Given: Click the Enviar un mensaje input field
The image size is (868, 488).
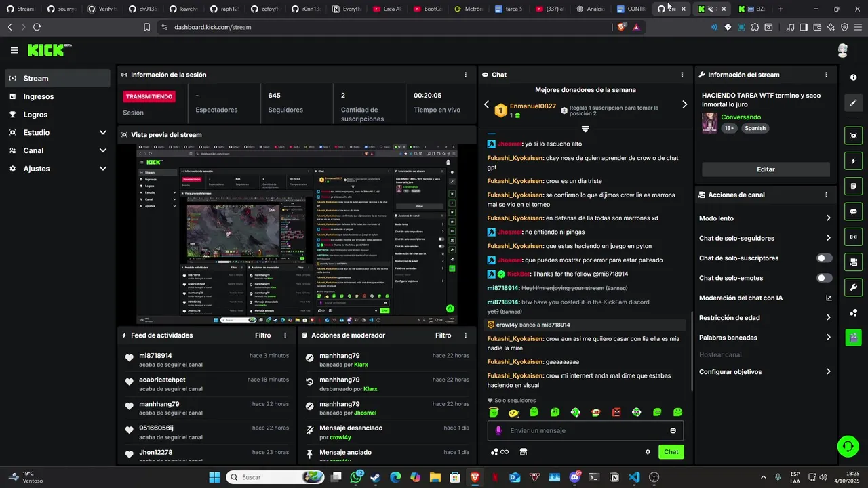Looking at the screenshot, I should (585, 430).
